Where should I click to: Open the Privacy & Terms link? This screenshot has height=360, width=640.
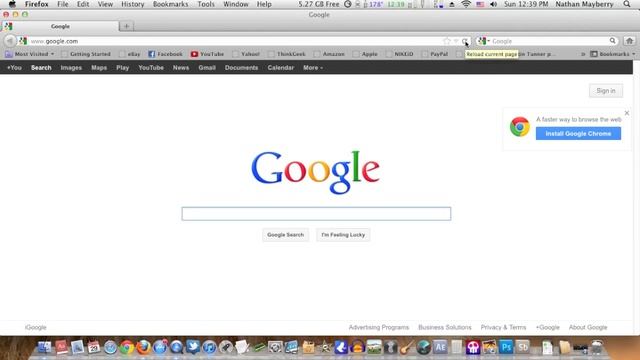tap(503, 327)
